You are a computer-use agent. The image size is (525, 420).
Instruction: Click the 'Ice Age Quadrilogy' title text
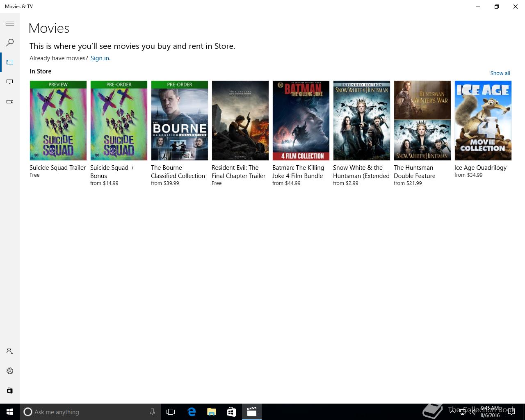point(480,168)
